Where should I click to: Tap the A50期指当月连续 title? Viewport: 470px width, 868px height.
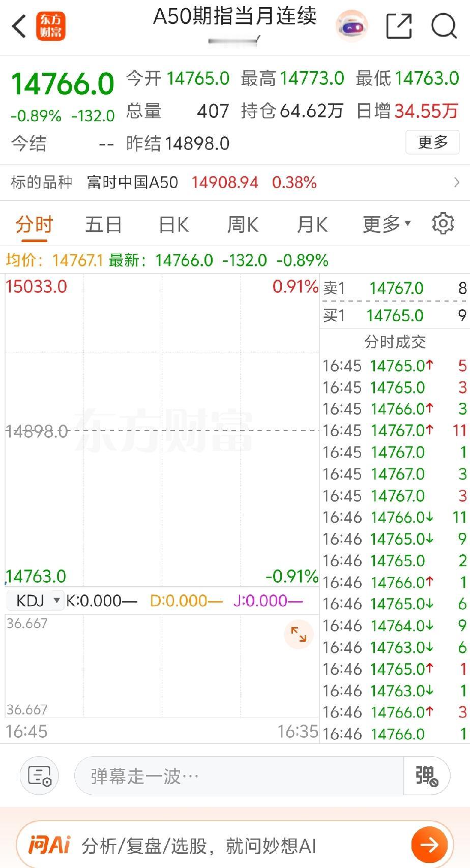[235, 16]
